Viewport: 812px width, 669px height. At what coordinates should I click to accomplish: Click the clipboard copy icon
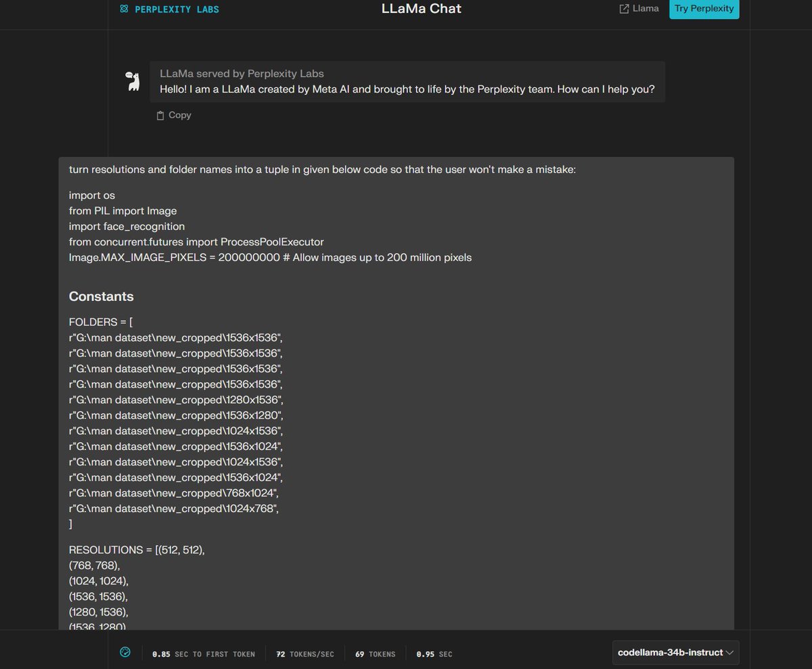160,116
